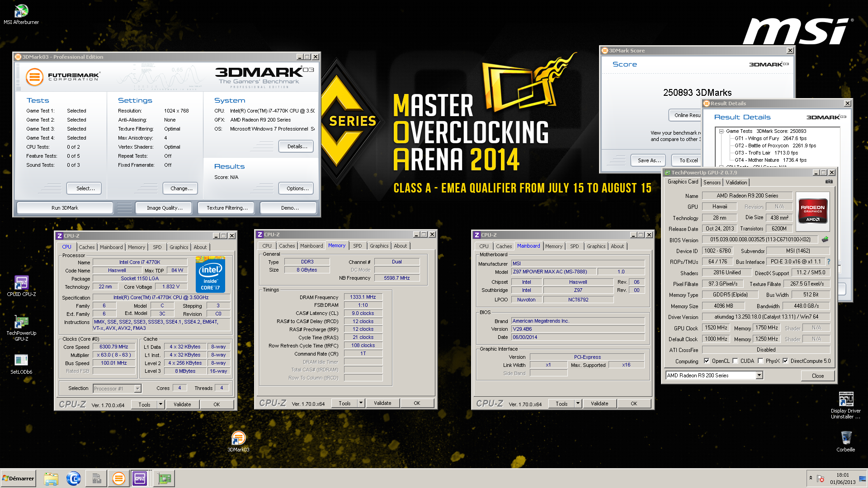Open CPUID CPU-Z desktop shortcut
The image size is (868, 488).
[21, 286]
